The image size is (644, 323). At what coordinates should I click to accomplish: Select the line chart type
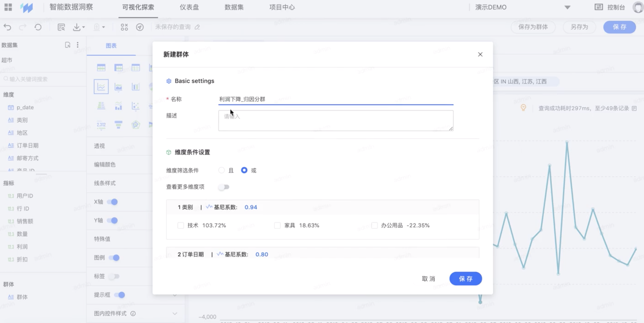pos(101,87)
